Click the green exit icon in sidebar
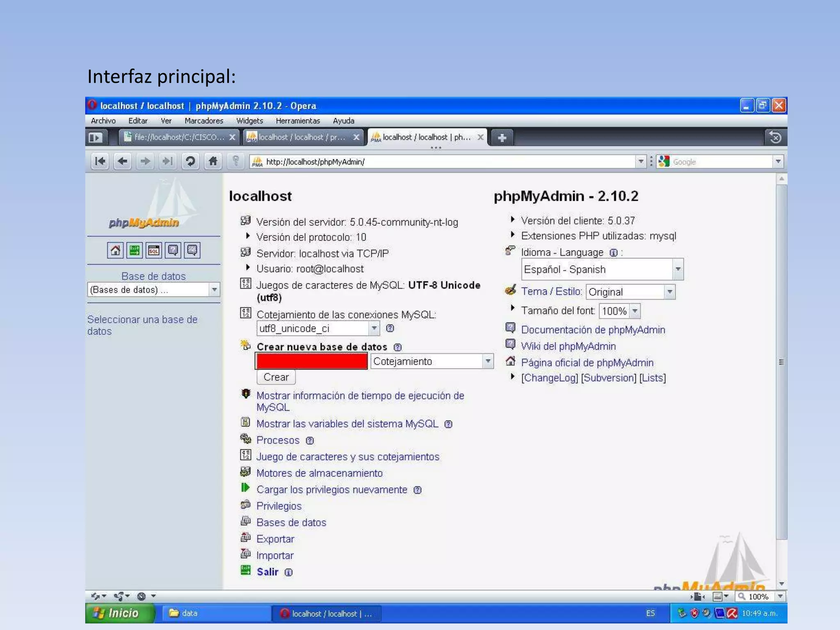The image size is (840, 630). point(135,250)
